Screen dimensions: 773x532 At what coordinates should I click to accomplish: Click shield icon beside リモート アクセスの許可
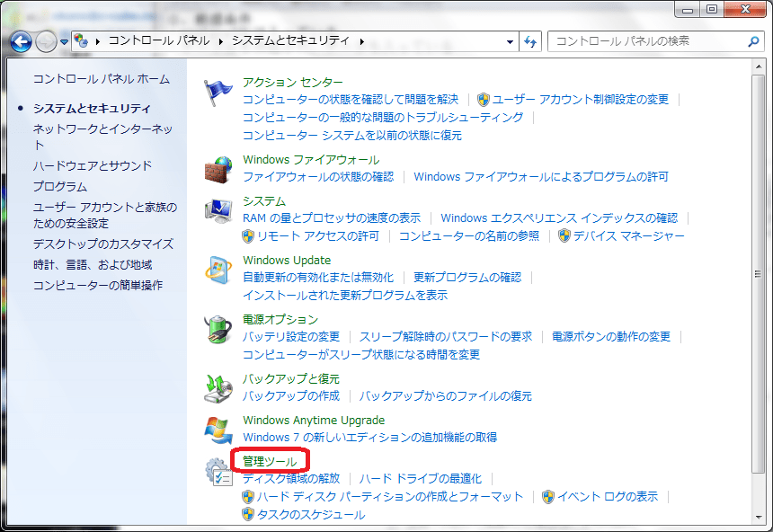[x=248, y=236]
